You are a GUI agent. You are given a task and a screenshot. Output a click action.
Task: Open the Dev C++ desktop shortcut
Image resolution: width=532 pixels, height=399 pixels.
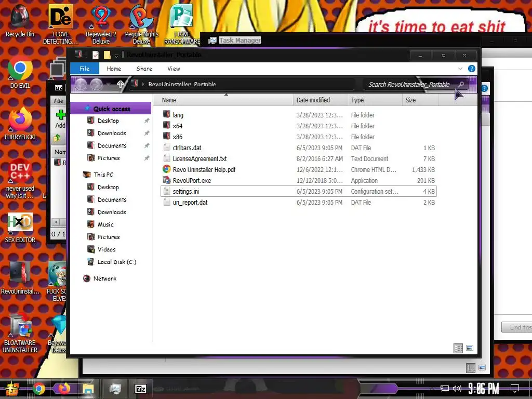20,179
